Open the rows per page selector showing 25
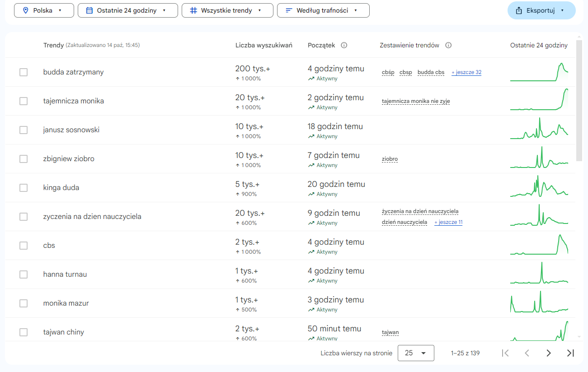 [416, 353]
